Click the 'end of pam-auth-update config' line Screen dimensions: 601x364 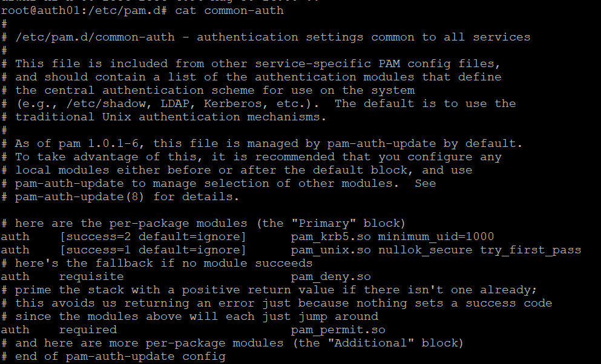[x=120, y=357]
